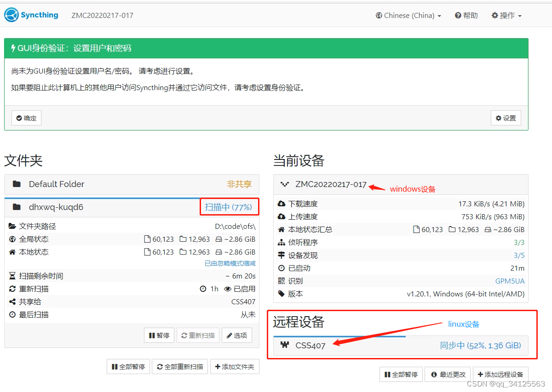552x392 pixels.
Task: Click the ~ 6m 20s remaining time value
Action: pyautogui.click(x=241, y=276)
